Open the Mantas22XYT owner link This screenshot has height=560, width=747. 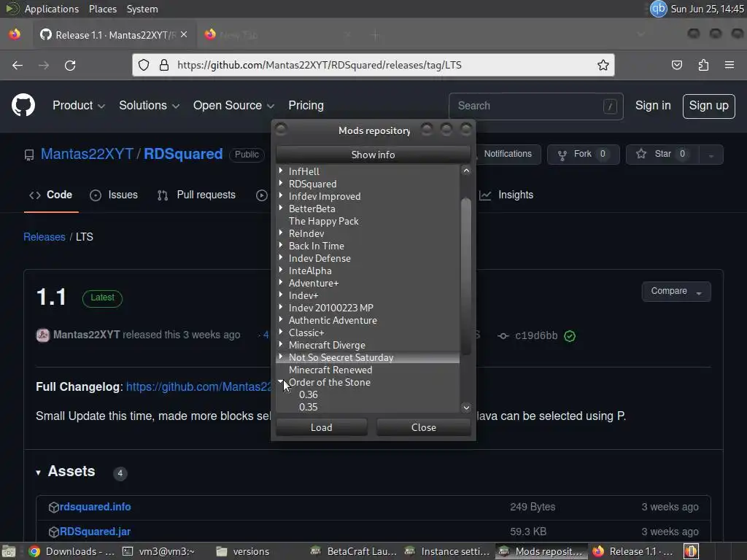click(87, 154)
